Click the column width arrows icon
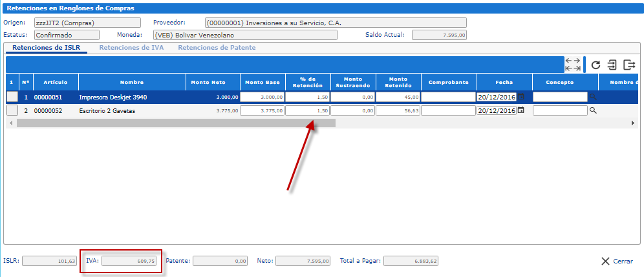 (572, 64)
